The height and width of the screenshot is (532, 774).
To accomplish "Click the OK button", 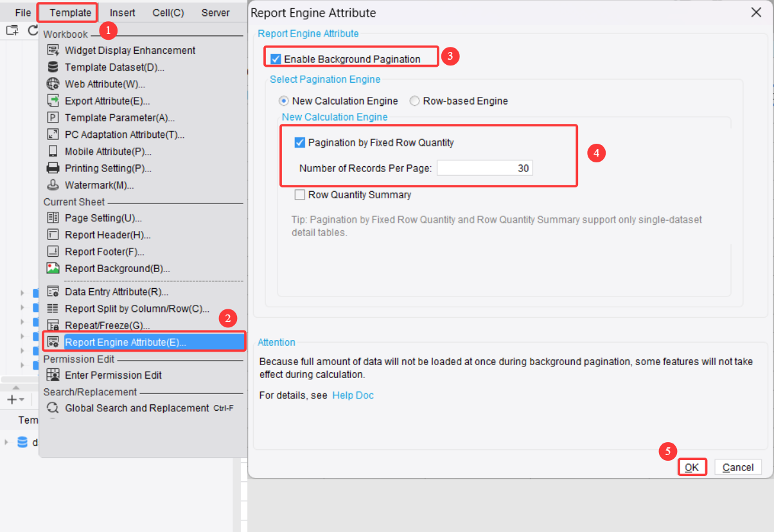I will (692, 467).
